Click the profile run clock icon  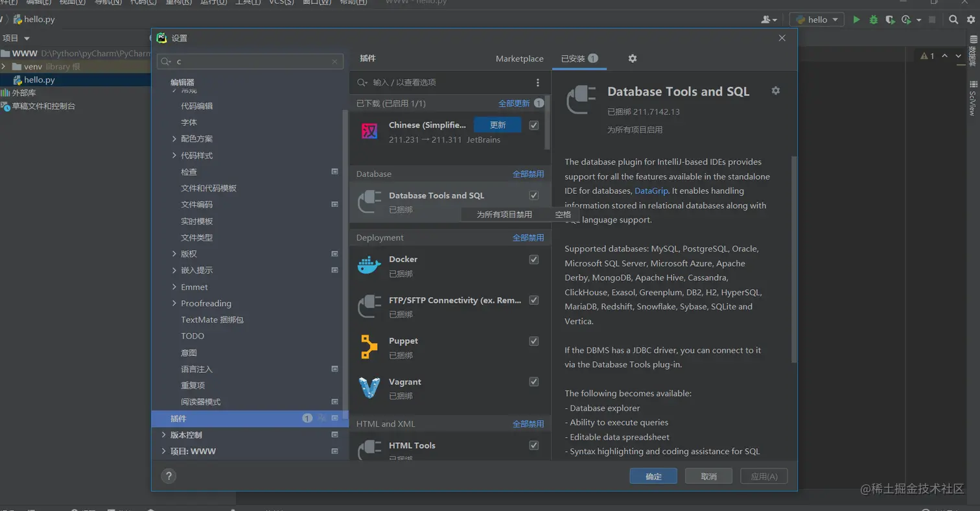[906, 19]
